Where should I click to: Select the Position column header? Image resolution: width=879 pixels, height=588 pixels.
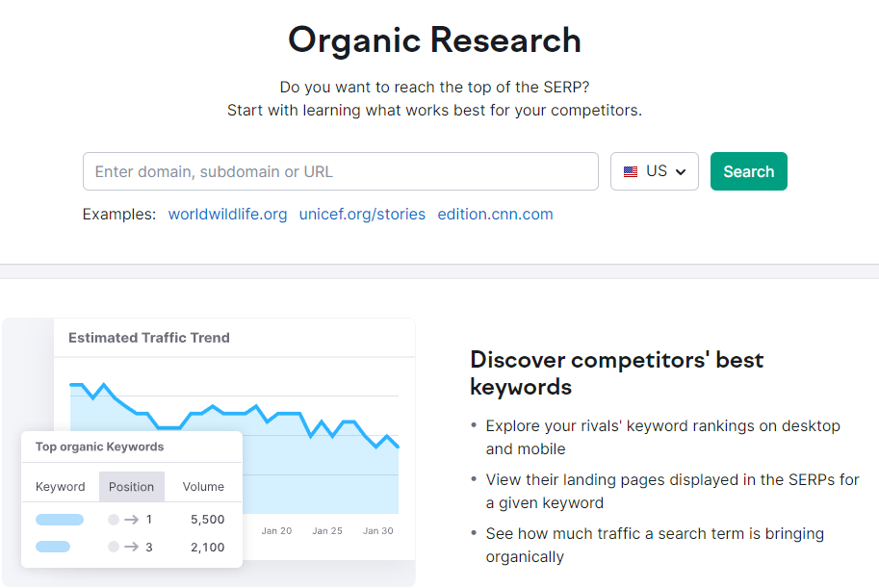[131, 487]
